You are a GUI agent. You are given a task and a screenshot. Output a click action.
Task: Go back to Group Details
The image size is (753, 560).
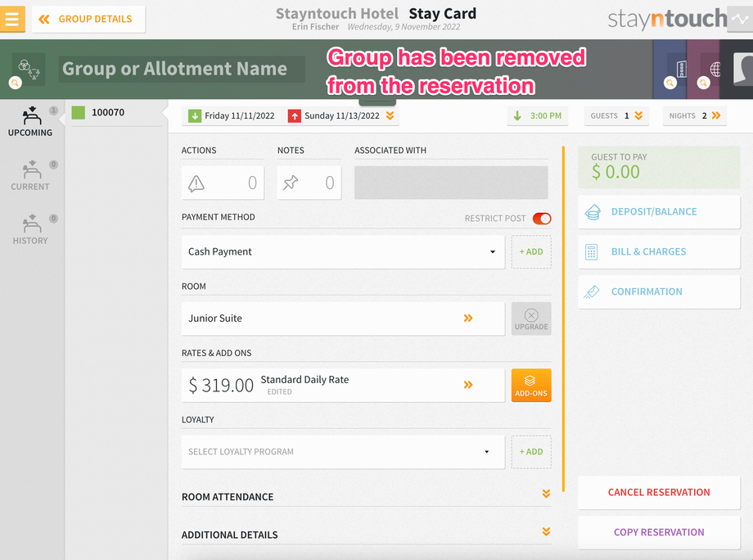pyautogui.click(x=89, y=19)
